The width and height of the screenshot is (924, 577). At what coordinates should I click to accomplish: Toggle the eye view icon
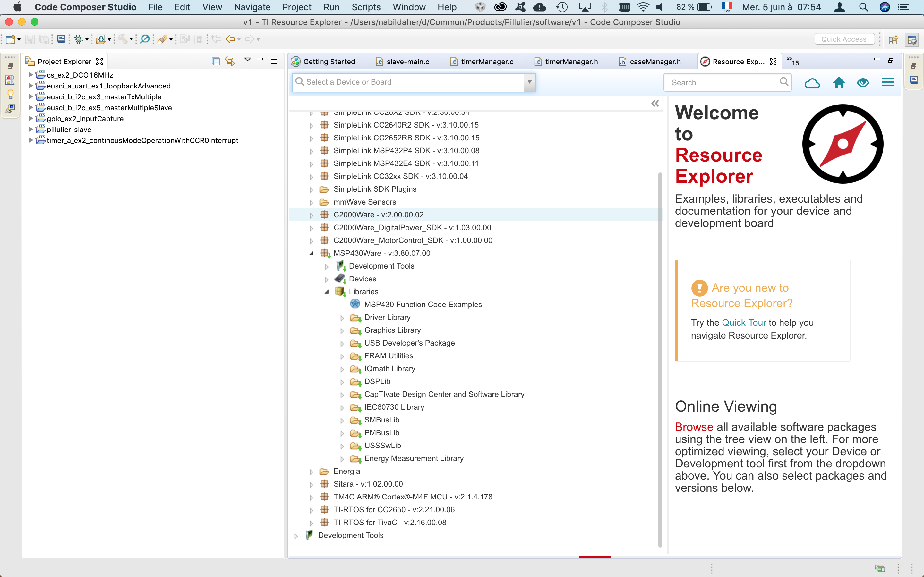[x=863, y=83]
